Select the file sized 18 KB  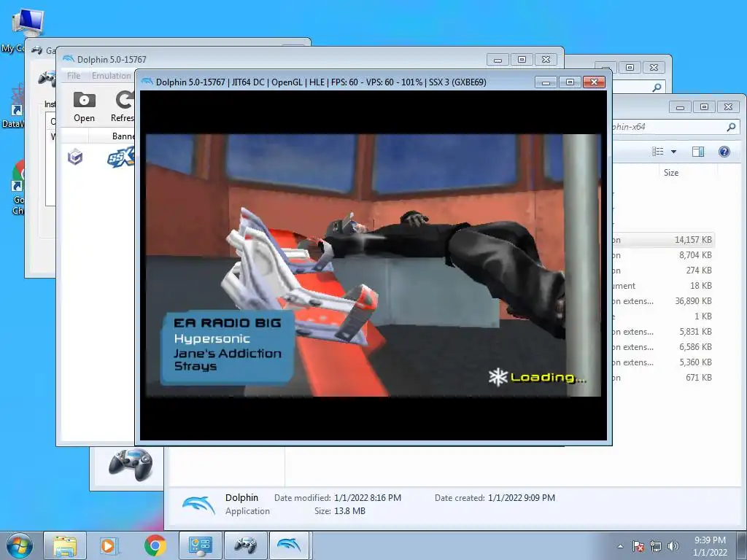click(x=663, y=285)
